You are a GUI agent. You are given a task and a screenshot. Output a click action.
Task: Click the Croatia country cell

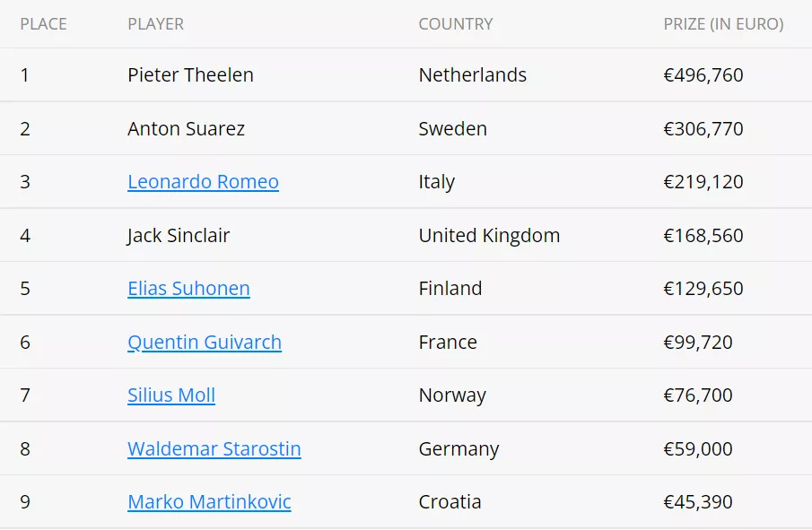450,502
